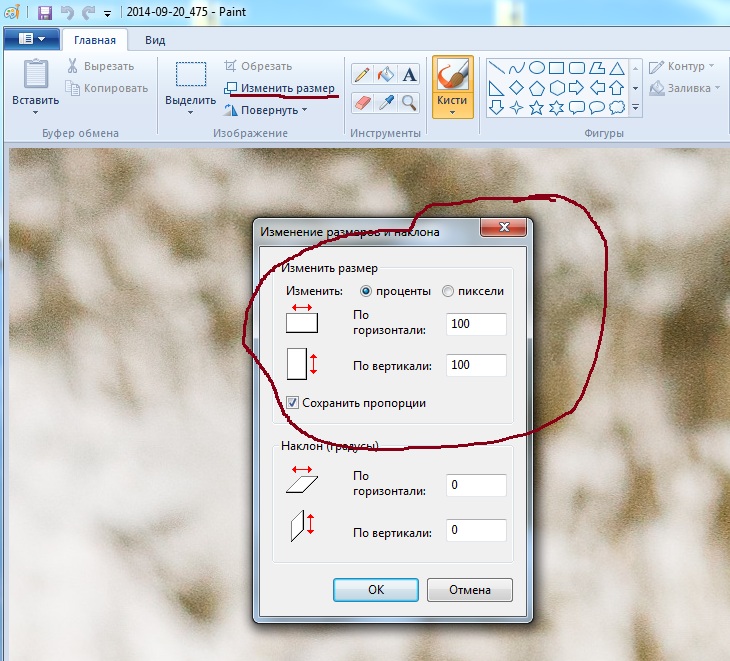730x661 pixels.
Task: Switch to the Вид tab
Action: pos(155,40)
